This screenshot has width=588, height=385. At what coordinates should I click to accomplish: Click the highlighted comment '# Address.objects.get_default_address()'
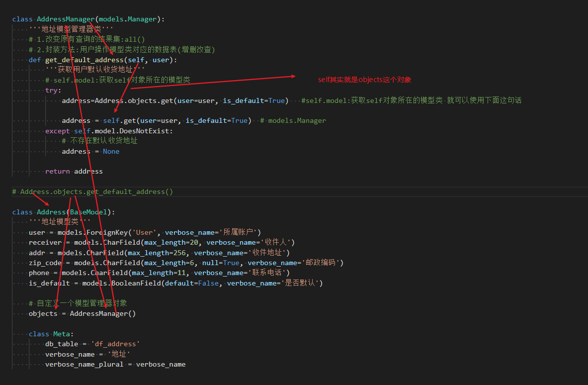pos(92,192)
